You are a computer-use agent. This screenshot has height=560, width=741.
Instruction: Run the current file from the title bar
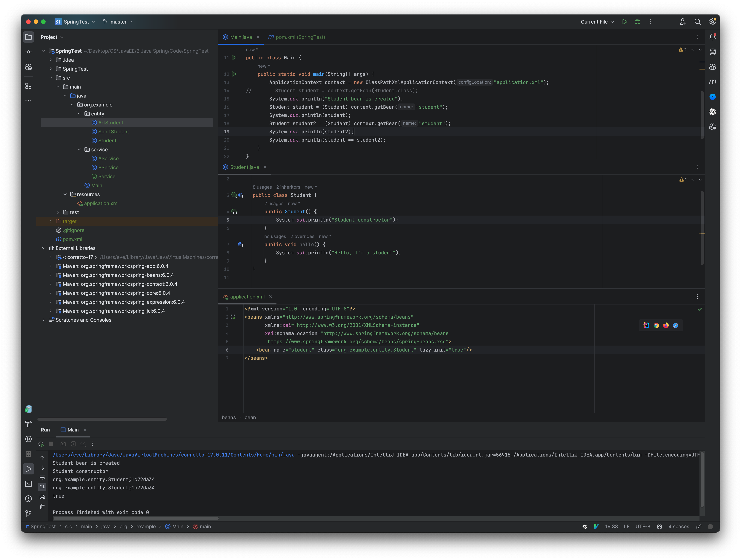pyautogui.click(x=624, y=21)
